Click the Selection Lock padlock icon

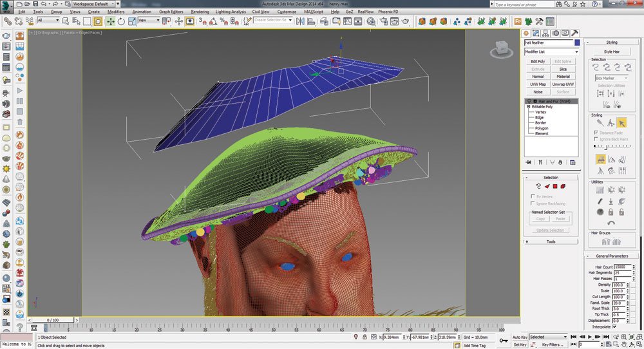coord(365,337)
